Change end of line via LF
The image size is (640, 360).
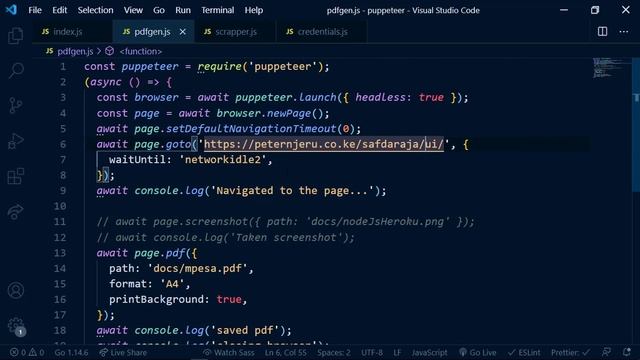pyautogui.click(x=397, y=353)
